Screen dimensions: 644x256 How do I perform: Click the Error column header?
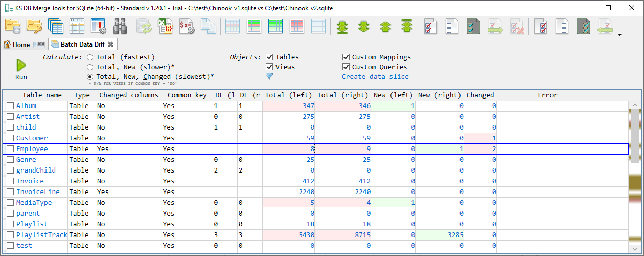[x=547, y=95]
